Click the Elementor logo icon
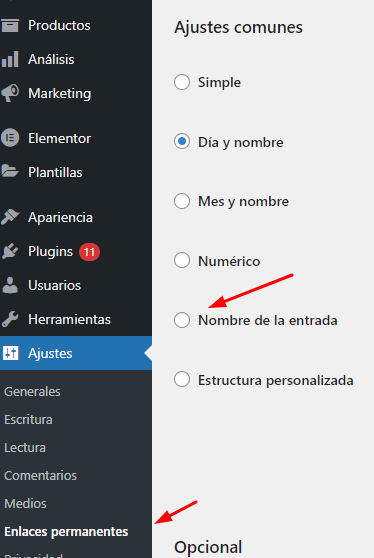 (10, 138)
